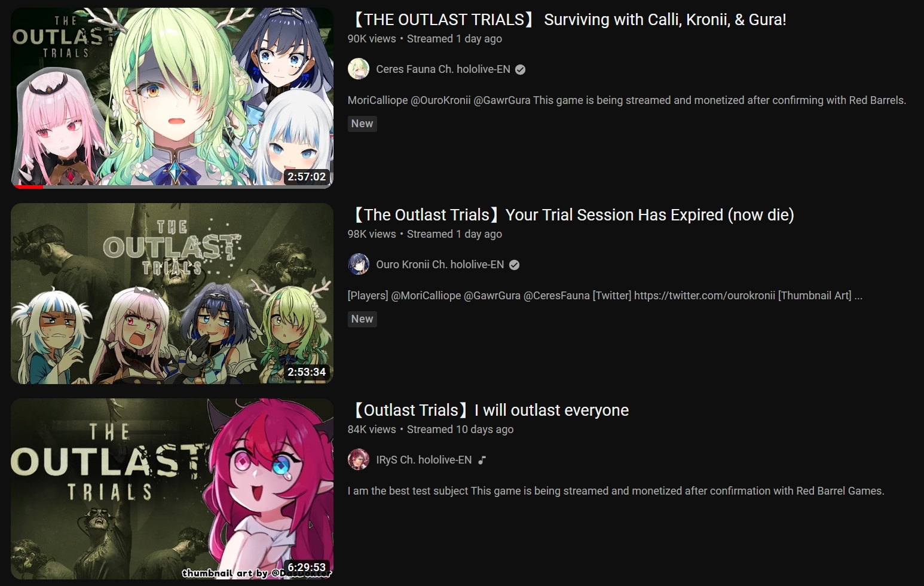
Task: Click verified badge next to Ouro Kronii
Action: tap(515, 265)
